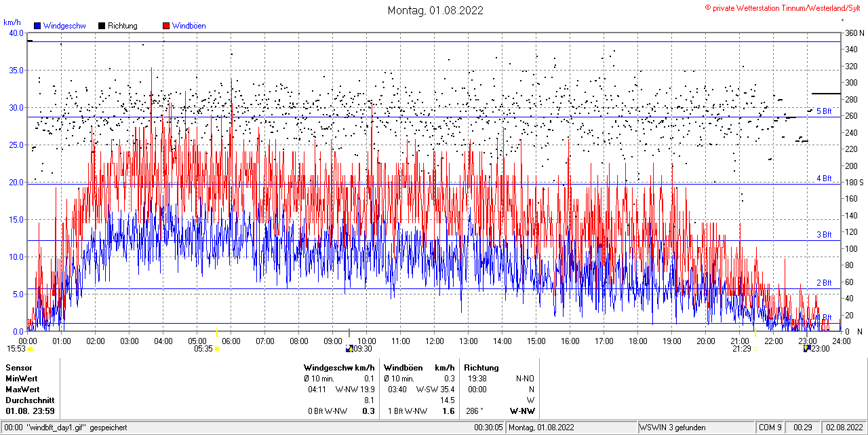Screen dimensions: 868x435
Task: Select the MaxWert row label
Action: coord(22,390)
